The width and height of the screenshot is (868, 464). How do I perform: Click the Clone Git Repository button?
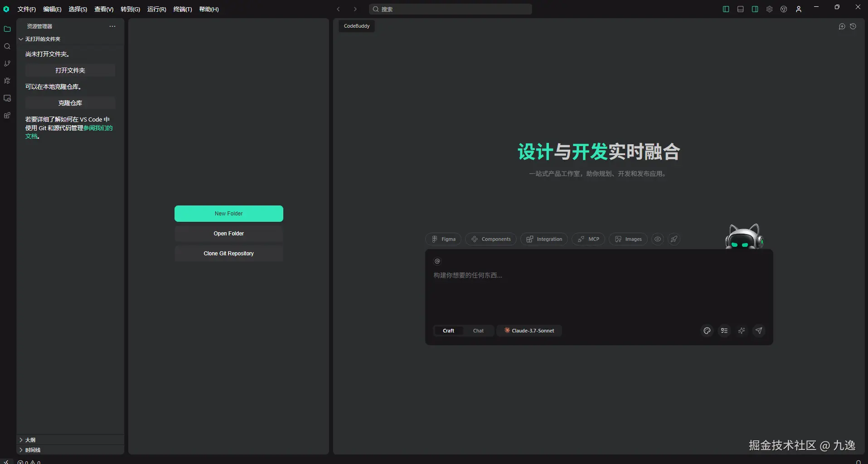click(x=229, y=254)
